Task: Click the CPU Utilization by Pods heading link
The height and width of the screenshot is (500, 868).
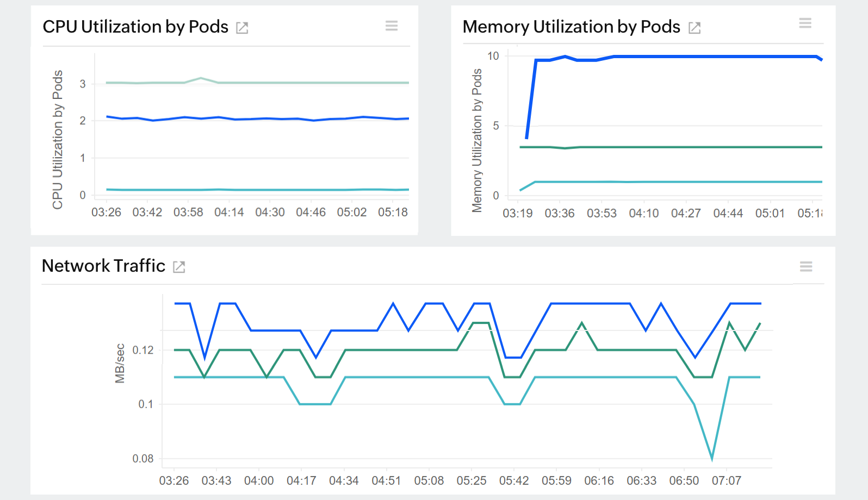Action: pyautogui.click(x=135, y=26)
